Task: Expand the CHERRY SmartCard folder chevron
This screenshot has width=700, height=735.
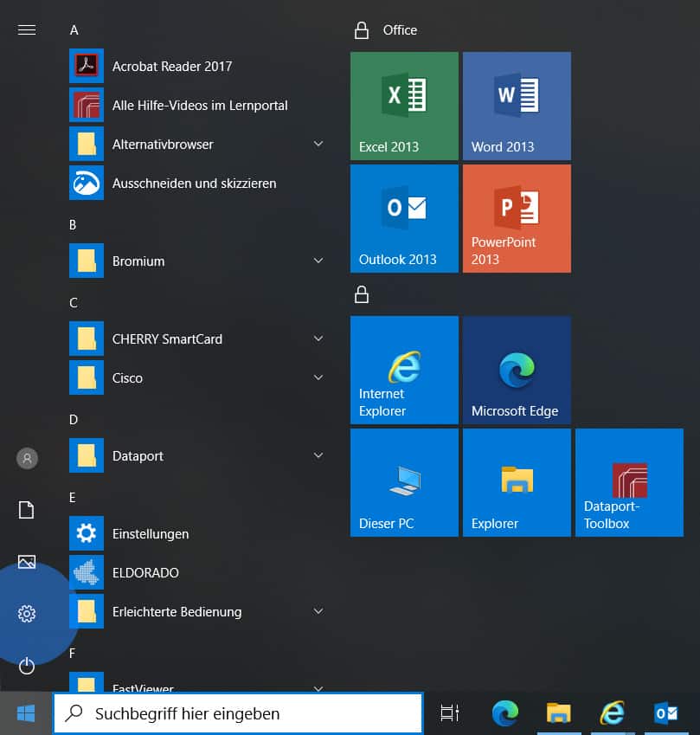Action: pyautogui.click(x=318, y=338)
